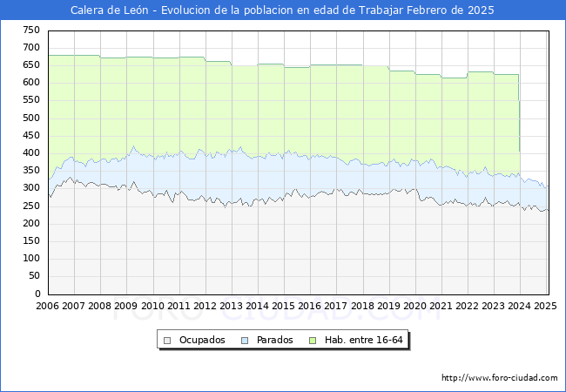This screenshot has height=392, width=566.
Task: Click the 50 y-axis value
Action: (x=34, y=276)
